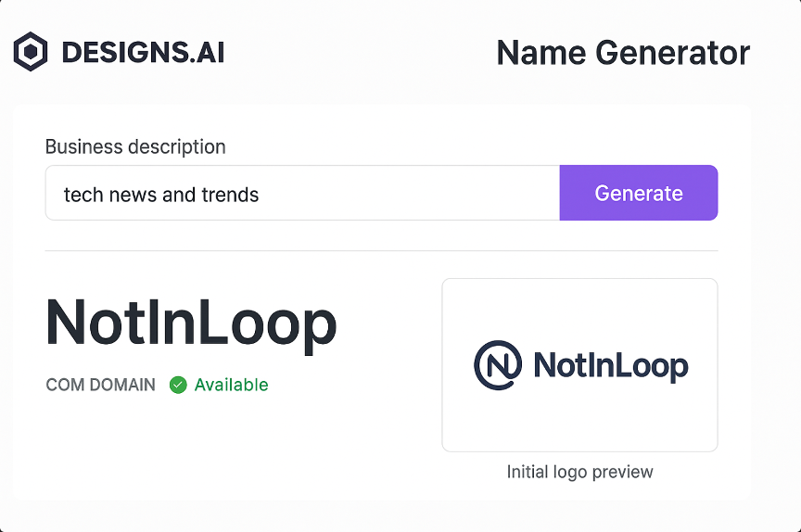
Task: Click the Initial logo preview caption
Action: 579,472
